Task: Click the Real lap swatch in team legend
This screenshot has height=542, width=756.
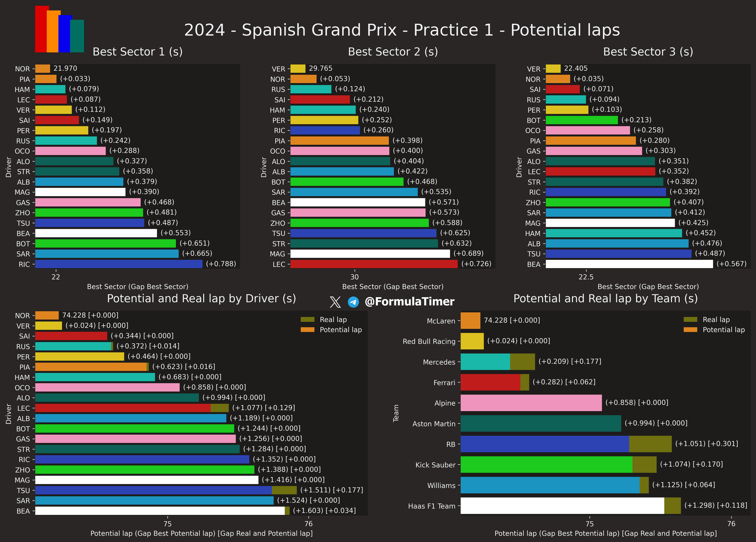Action: [x=690, y=319]
